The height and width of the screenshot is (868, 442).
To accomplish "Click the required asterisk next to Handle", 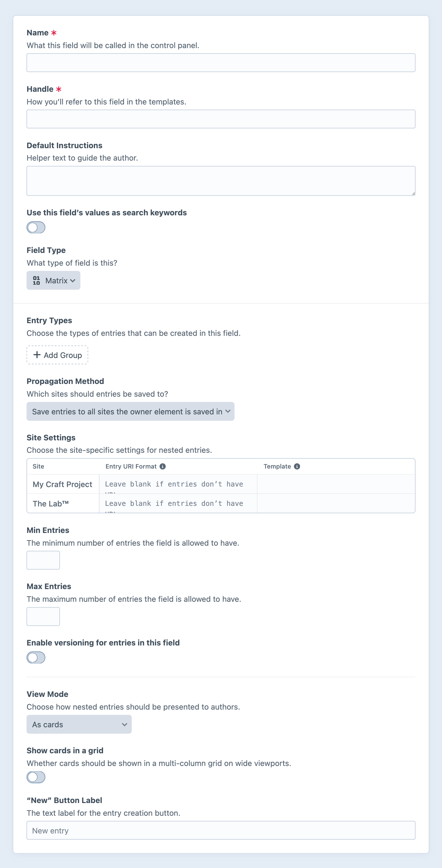I will click(58, 89).
